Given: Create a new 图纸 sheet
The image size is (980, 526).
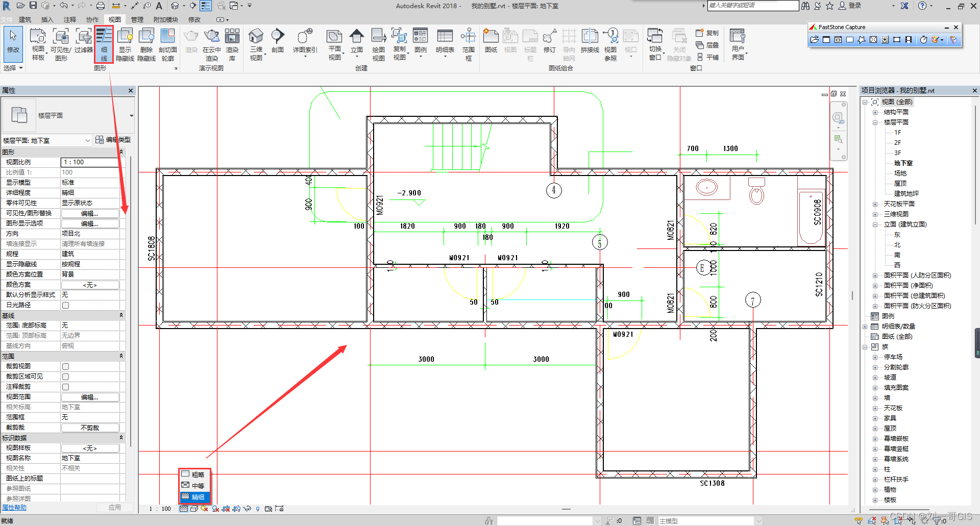Looking at the screenshot, I should coord(491,41).
